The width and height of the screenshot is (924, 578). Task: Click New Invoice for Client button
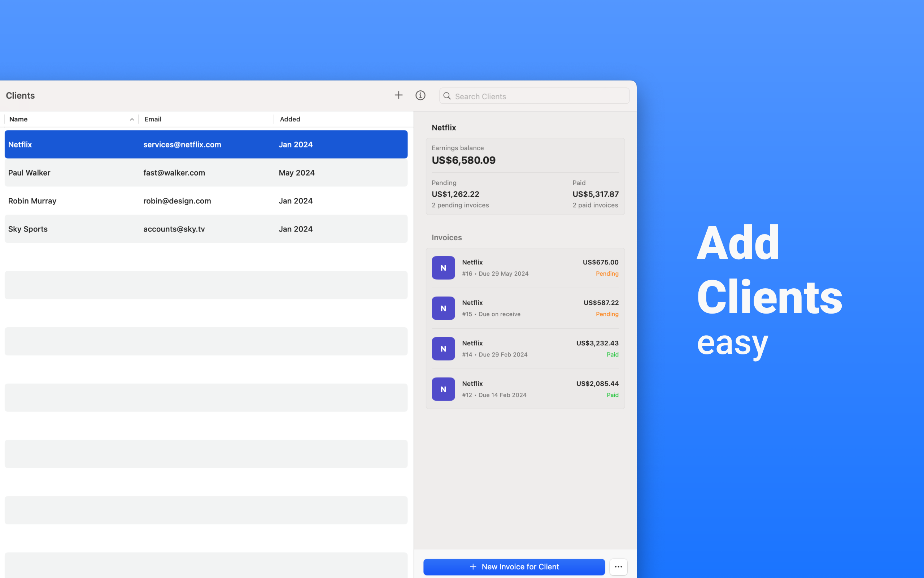tap(514, 566)
